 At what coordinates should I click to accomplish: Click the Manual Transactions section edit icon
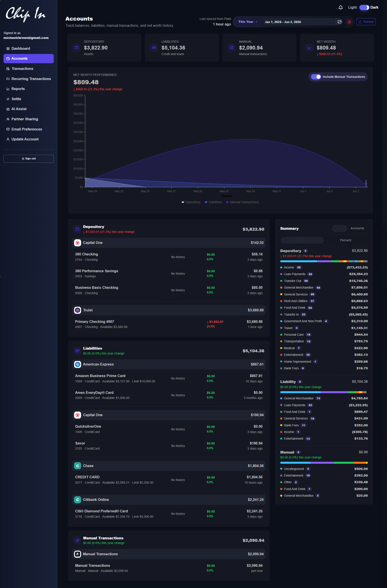coord(77,540)
